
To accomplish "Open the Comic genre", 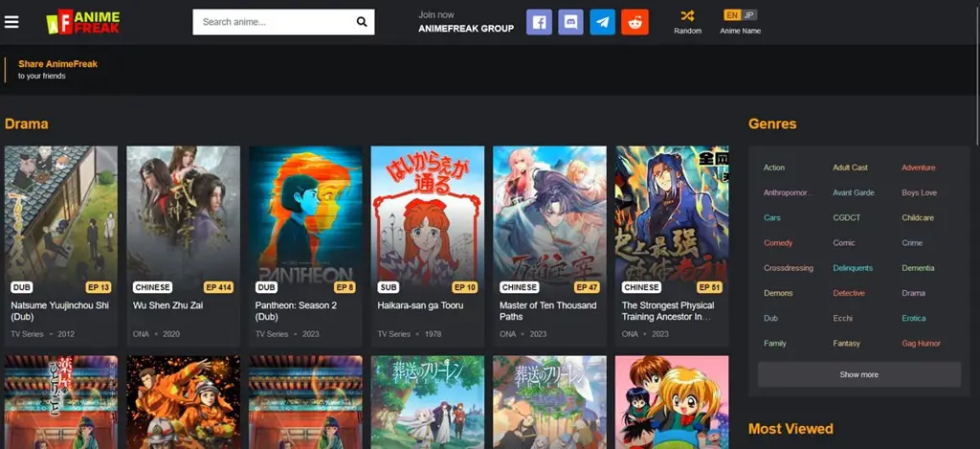I will tap(844, 242).
